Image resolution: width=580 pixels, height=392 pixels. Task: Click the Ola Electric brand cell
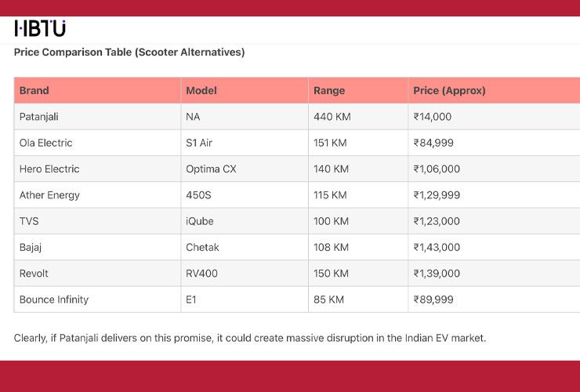97,143
